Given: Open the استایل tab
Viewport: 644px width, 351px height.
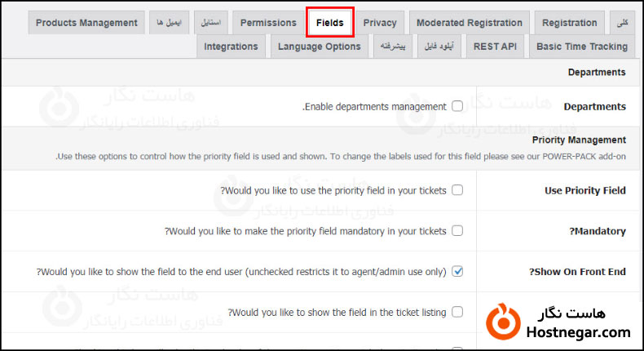Looking at the screenshot, I should pyautogui.click(x=210, y=23).
